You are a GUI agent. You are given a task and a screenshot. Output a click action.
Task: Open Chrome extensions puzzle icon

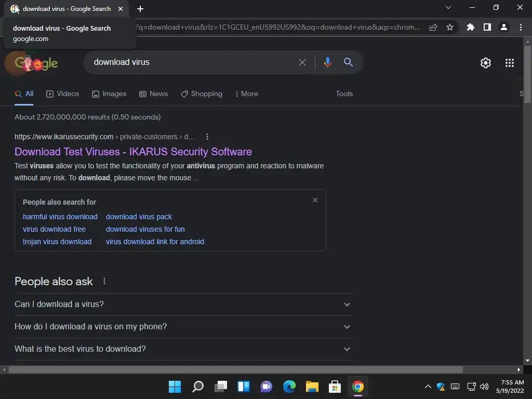pos(470,27)
